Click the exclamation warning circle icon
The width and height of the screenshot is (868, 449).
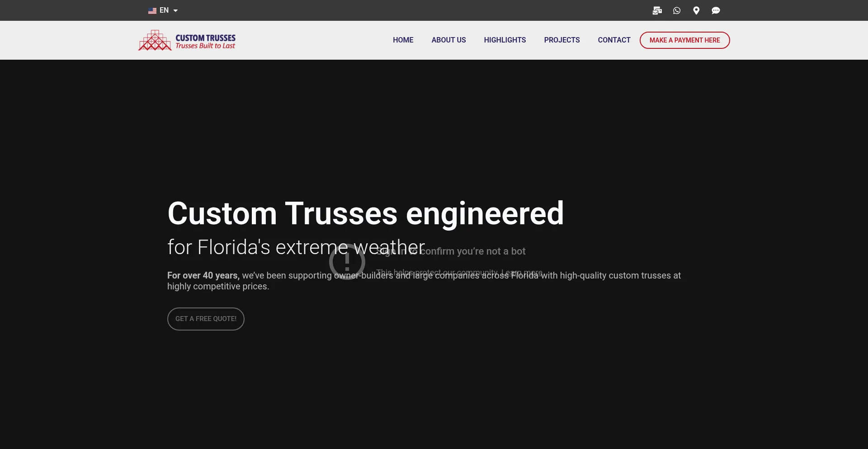coord(347,261)
